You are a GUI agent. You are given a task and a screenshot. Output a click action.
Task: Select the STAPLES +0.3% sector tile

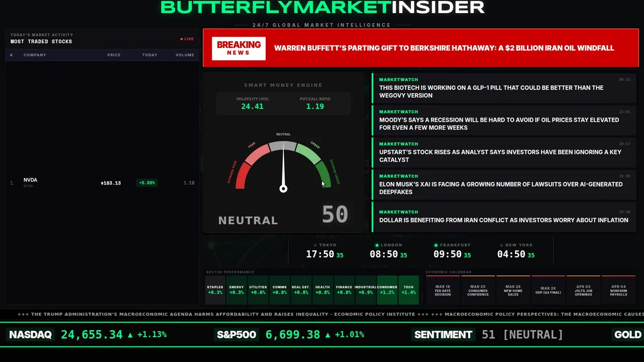point(215,290)
